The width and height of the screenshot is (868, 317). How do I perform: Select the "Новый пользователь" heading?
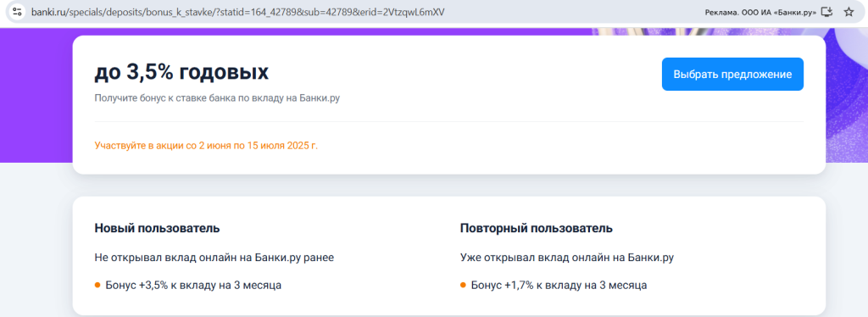(157, 228)
